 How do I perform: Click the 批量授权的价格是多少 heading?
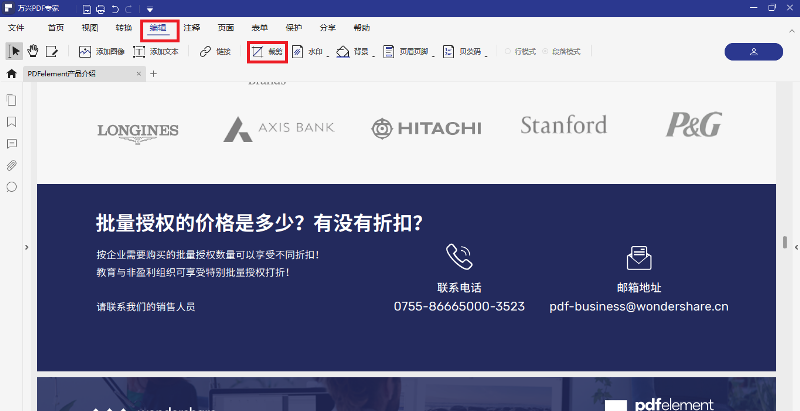(260, 223)
